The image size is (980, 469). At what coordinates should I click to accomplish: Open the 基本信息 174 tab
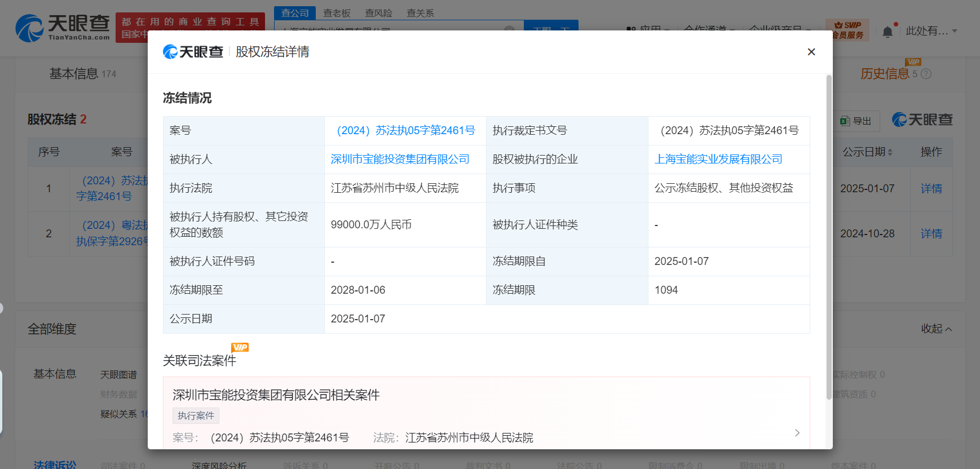pos(83,74)
